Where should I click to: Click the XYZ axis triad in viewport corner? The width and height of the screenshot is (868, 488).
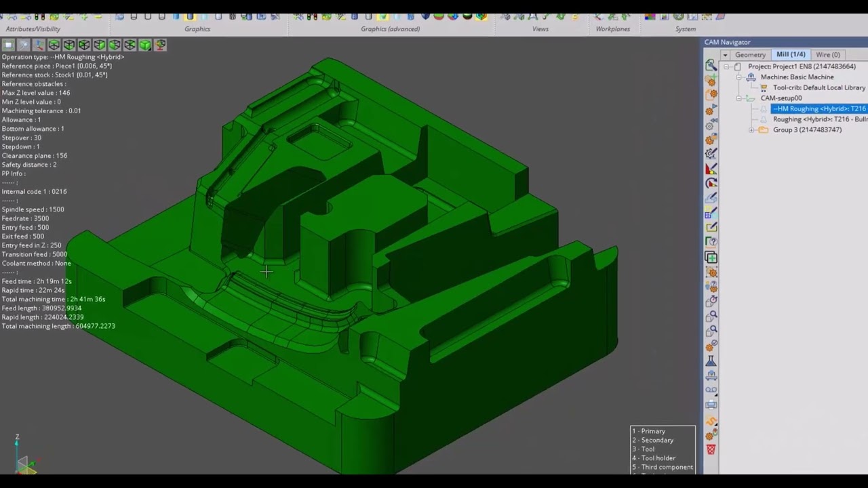pyautogui.click(x=24, y=455)
